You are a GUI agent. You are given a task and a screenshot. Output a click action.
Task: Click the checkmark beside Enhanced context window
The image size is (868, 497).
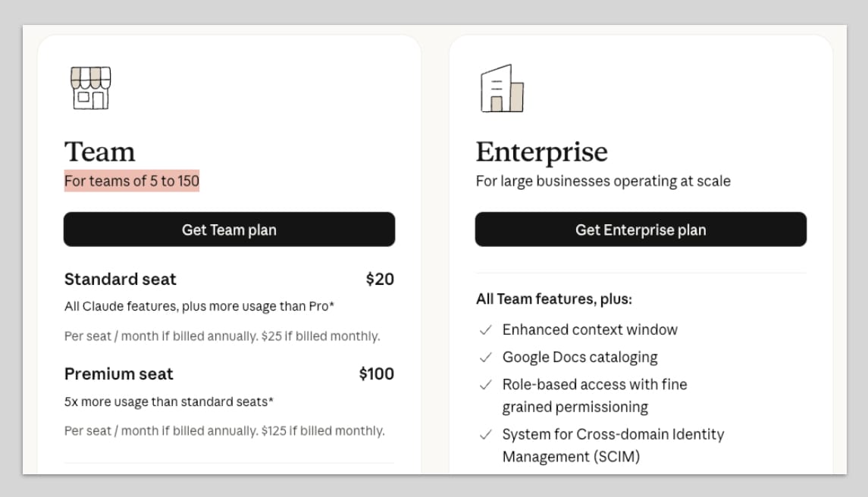(486, 330)
